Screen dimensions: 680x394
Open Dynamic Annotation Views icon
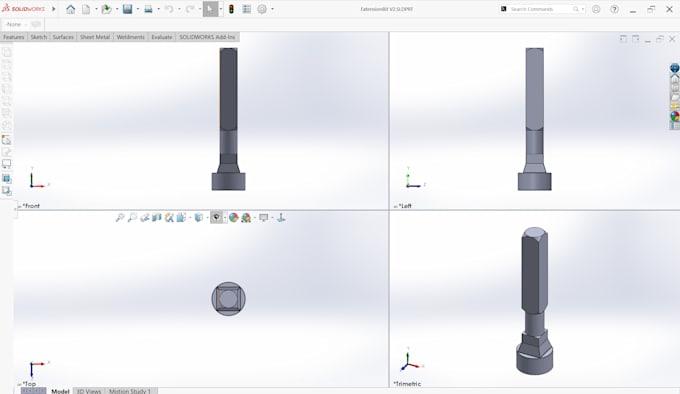point(169,218)
